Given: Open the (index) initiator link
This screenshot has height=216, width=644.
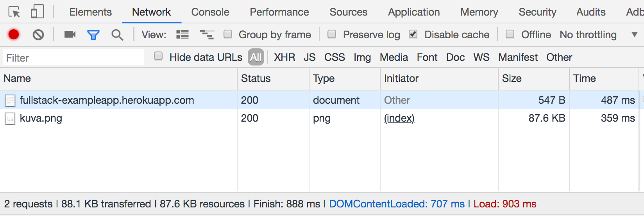Looking at the screenshot, I should point(399,118).
